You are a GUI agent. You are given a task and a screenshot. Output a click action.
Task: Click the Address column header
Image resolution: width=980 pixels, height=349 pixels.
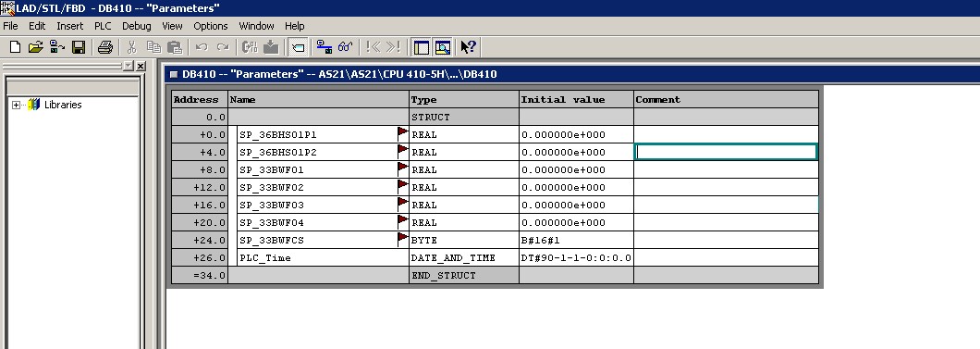pyautogui.click(x=200, y=99)
